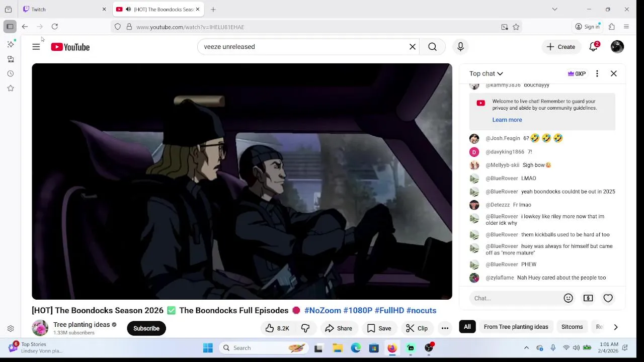This screenshot has width=644, height=362.
Task: Toggle picture-in-picture from address bar
Action: click(x=505, y=27)
